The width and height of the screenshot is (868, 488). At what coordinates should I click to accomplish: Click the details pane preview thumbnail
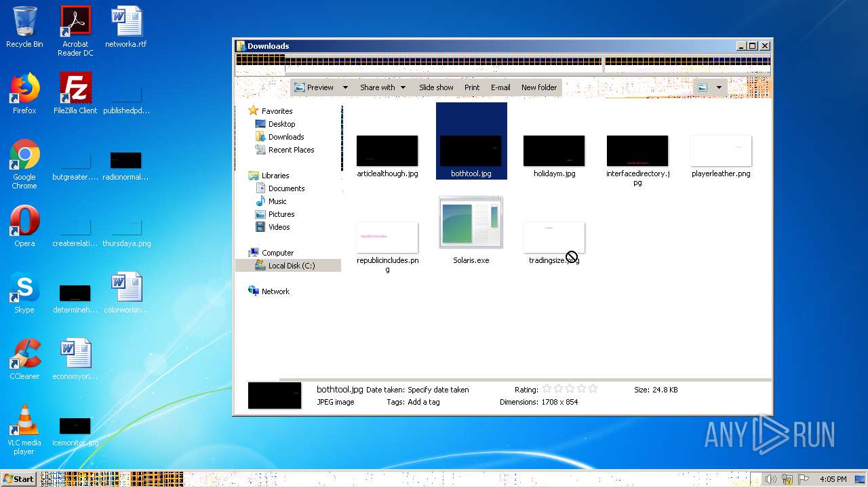pos(275,395)
